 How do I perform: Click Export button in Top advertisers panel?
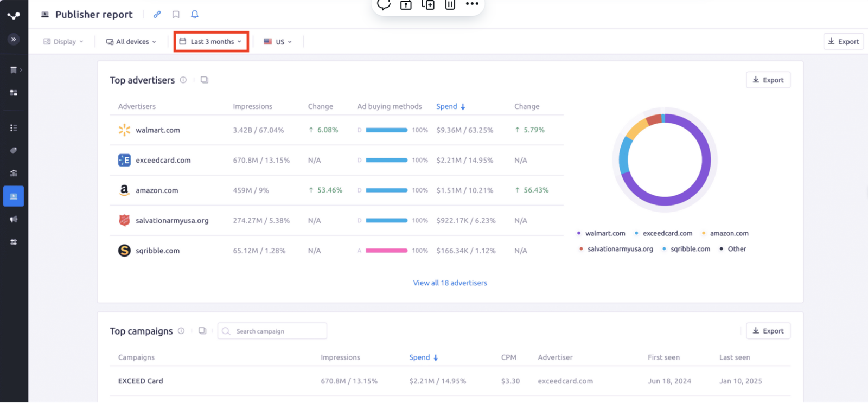tap(768, 80)
